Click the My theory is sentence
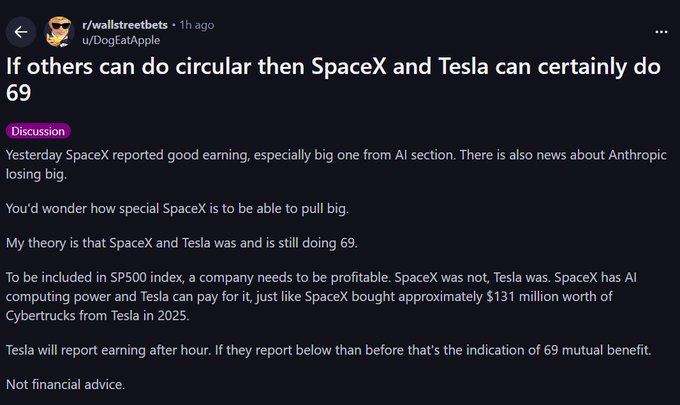680x405 pixels. point(181,243)
